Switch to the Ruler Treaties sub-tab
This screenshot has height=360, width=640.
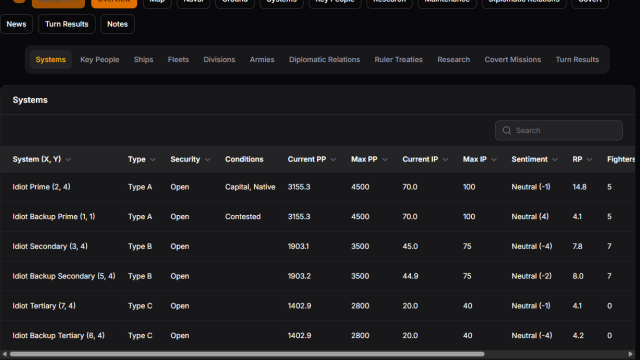[398, 60]
